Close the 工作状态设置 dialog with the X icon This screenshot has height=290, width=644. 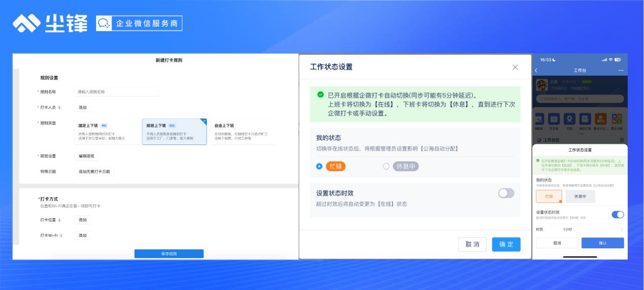tap(515, 67)
